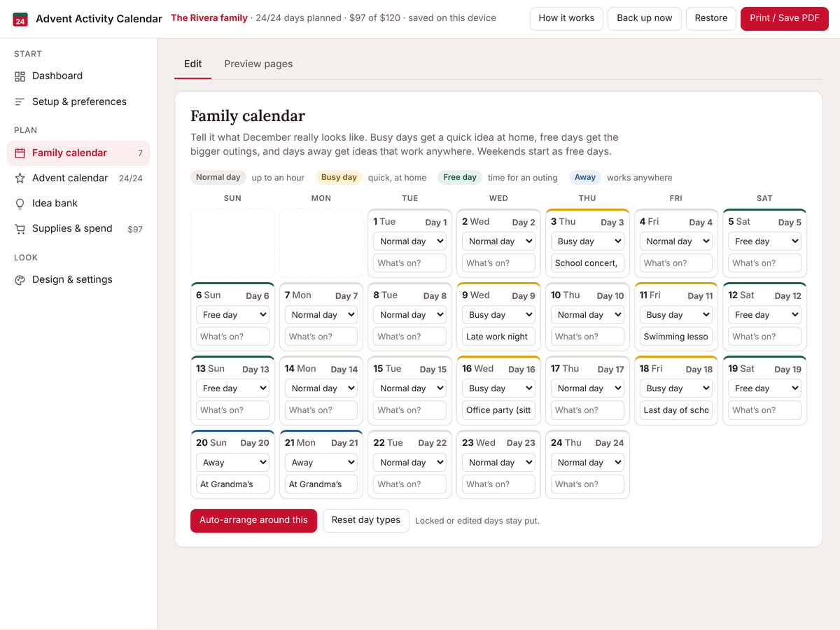
Task: Click the Family calendar icon in sidebar
Action: coord(20,153)
